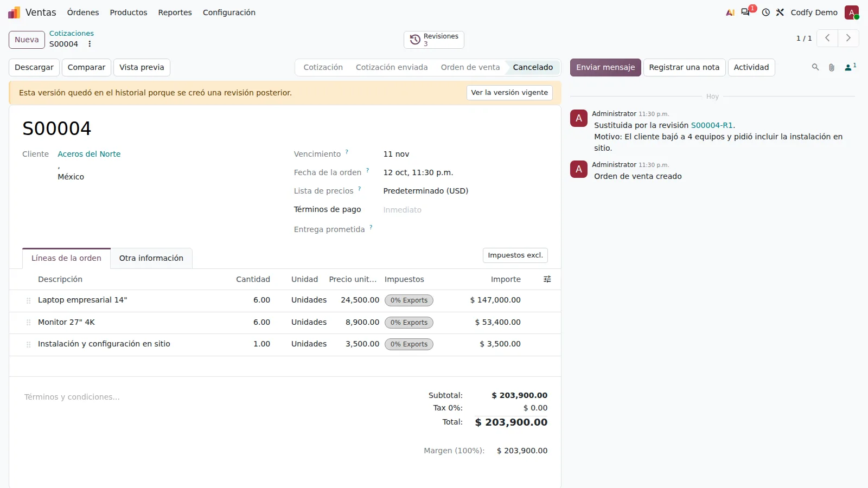Grab drag handle of Instalación y configuración row
Viewport: 868px width, 488px height.
(29, 344)
